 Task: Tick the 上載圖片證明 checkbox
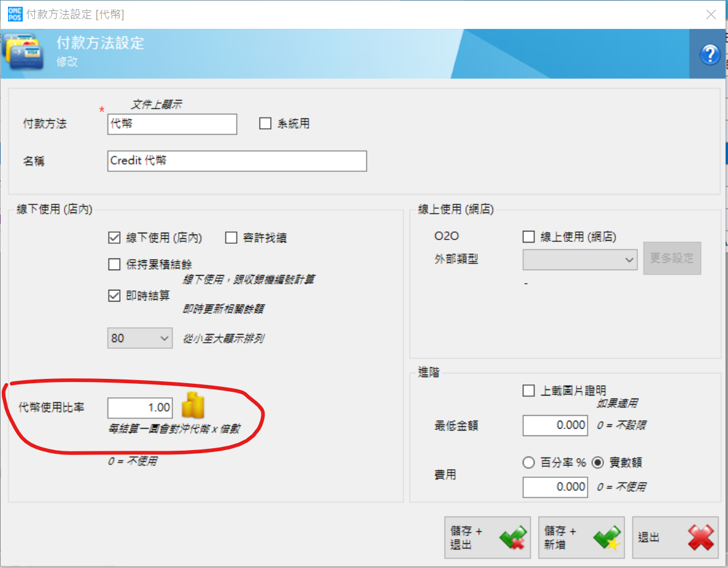(529, 391)
